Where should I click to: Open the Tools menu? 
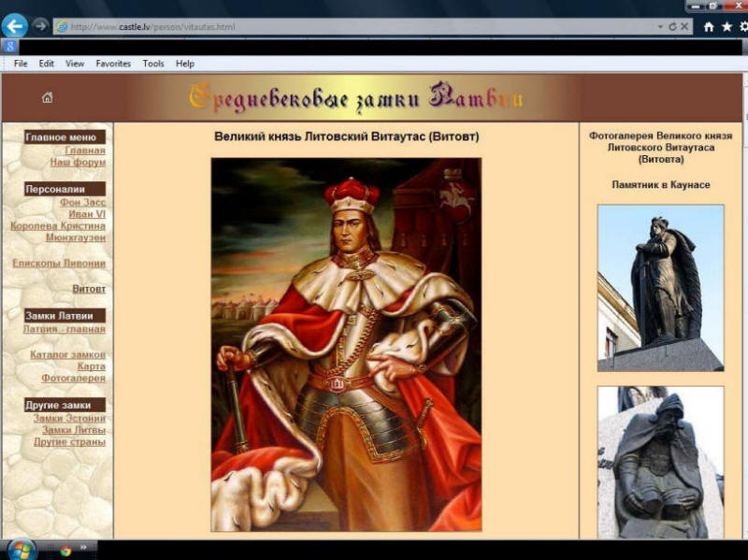pos(153,64)
